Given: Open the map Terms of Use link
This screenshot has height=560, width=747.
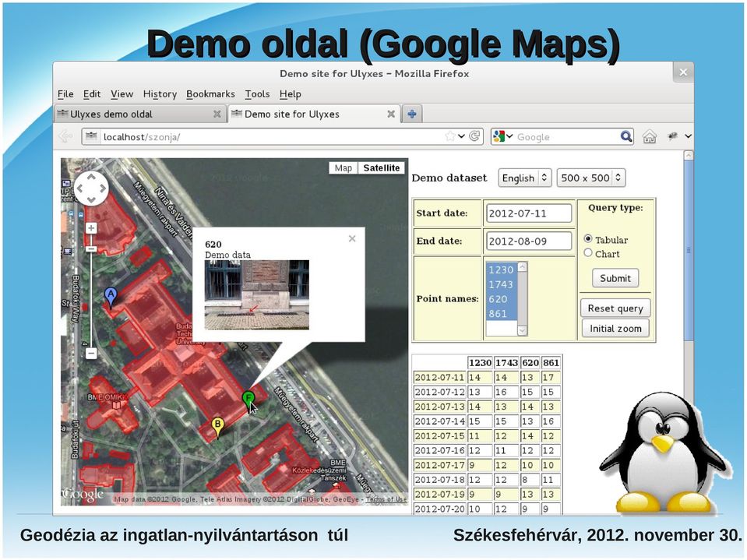Looking at the screenshot, I should coord(386,499).
